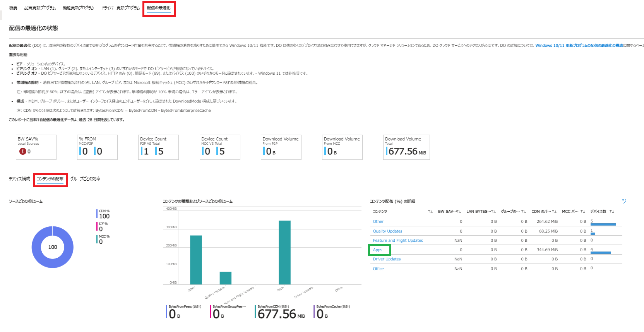Screen dimensions: 644x332
Task: Click the CDN % legend item
Action: tap(103, 214)
